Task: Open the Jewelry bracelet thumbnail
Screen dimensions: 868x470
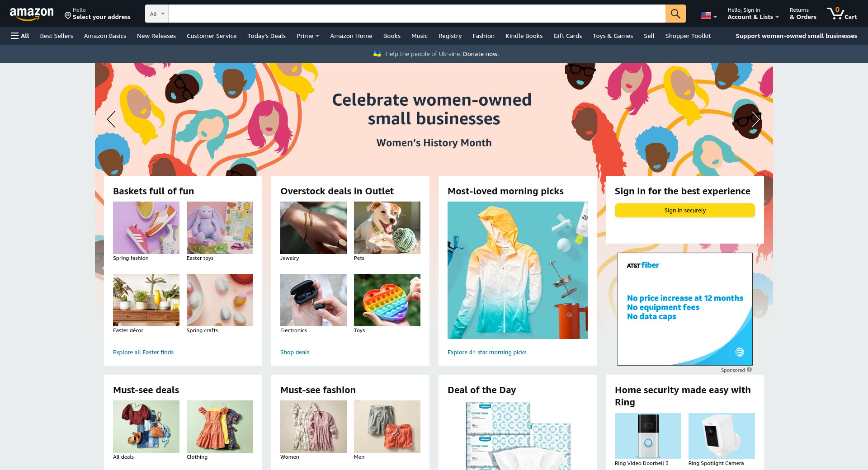Action: 313,228
